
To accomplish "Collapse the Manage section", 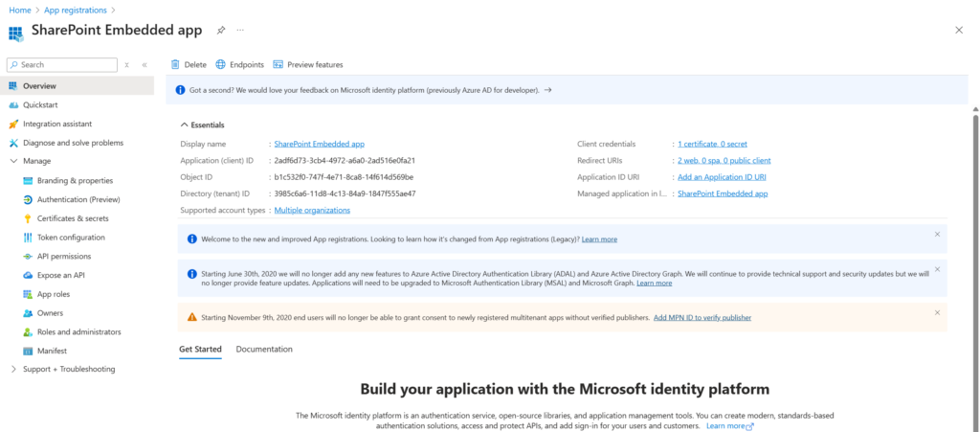I will (x=13, y=161).
